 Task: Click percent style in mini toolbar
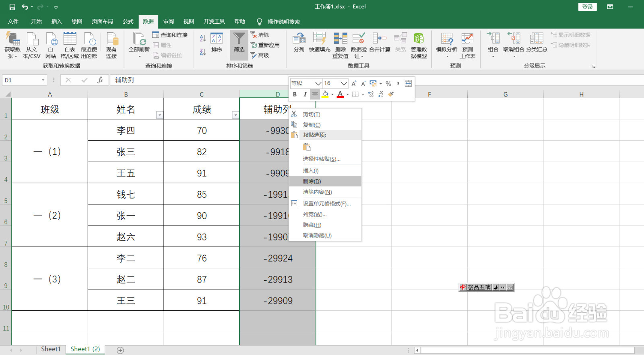pos(388,84)
